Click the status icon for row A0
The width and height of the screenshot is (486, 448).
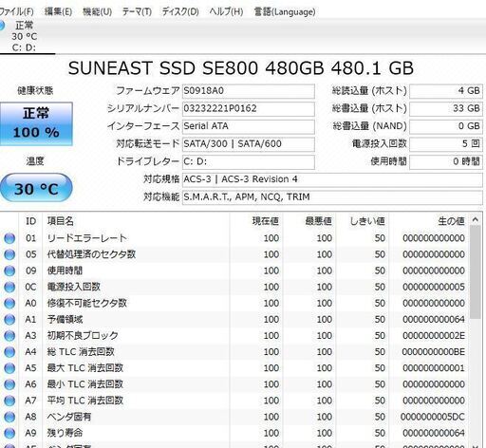[9, 303]
